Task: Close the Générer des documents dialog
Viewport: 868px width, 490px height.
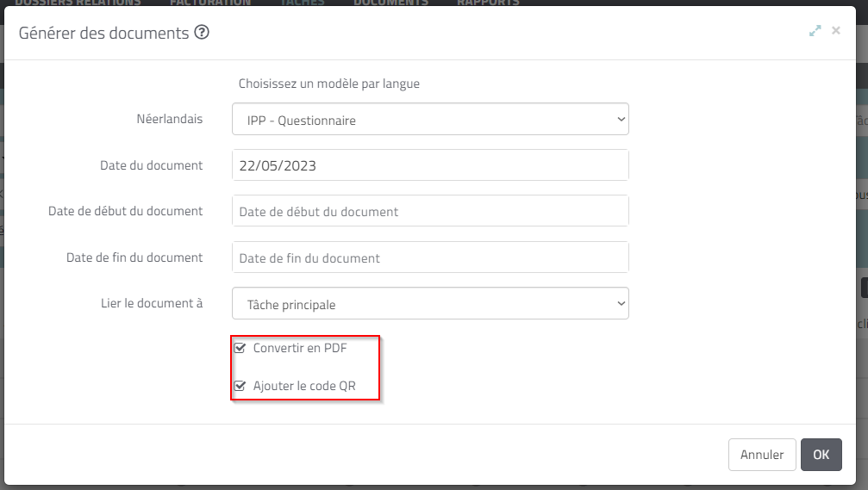Action: tap(836, 30)
